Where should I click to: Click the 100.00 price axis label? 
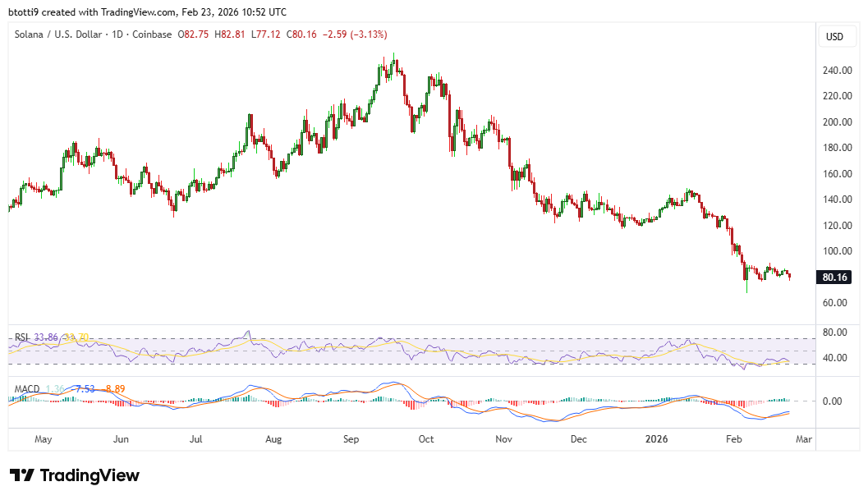[x=837, y=251]
